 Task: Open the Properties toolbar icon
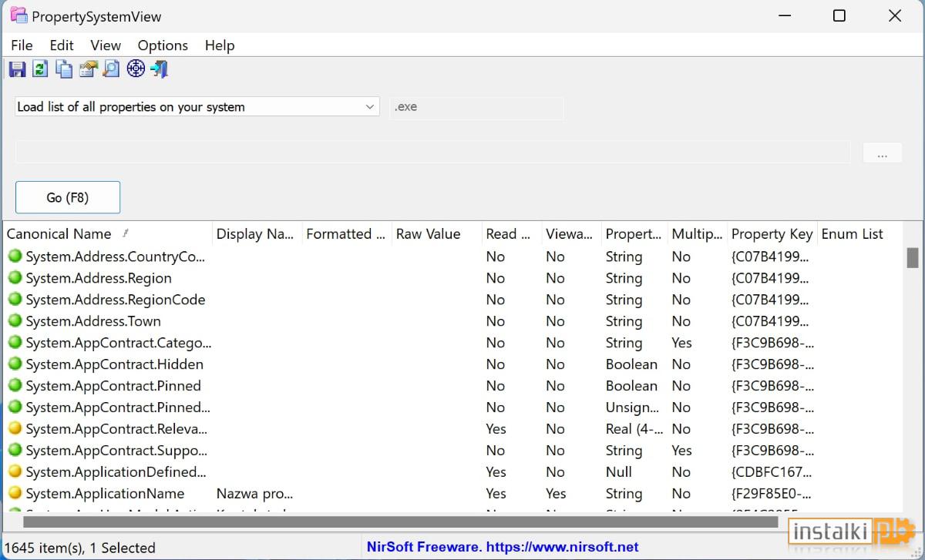coord(88,69)
